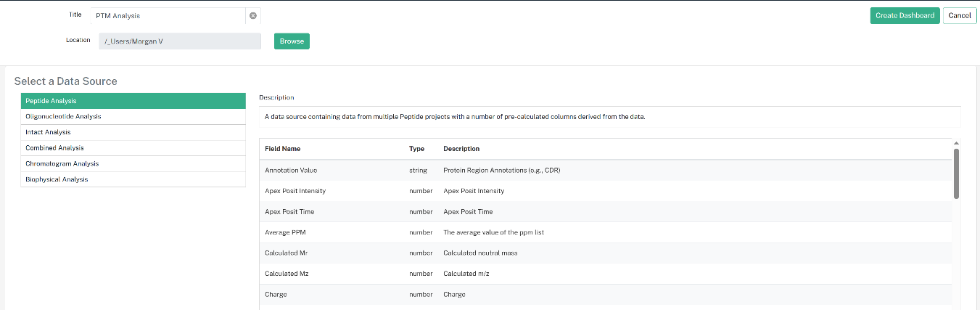Image resolution: width=980 pixels, height=310 pixels.
Task: Select the Intact Analysis data source
Action: [x=133, y=132]
